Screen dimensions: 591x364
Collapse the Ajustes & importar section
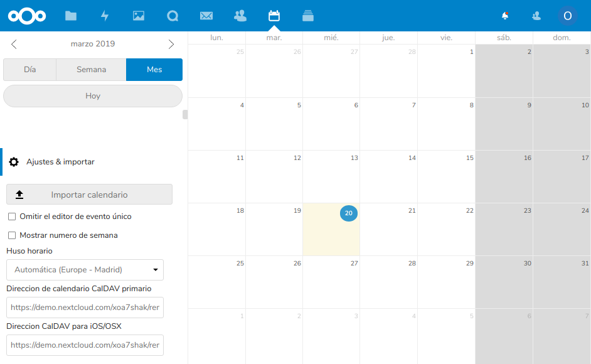60,162
